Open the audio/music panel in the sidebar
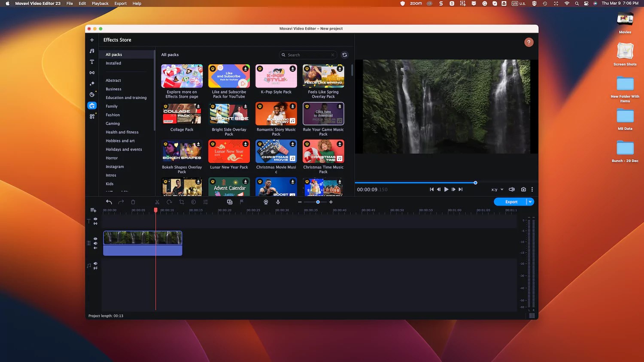 point(91,51)
